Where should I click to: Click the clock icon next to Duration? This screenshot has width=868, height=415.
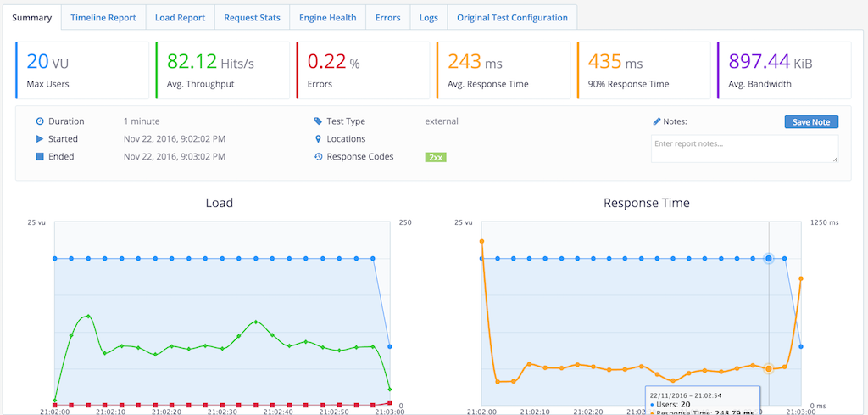[40, 121]
